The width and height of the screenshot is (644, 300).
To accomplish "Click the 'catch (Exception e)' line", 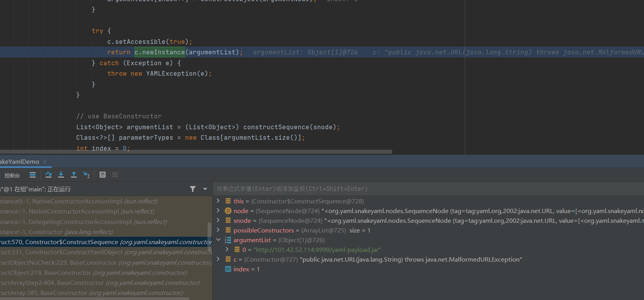I will 136,63.
